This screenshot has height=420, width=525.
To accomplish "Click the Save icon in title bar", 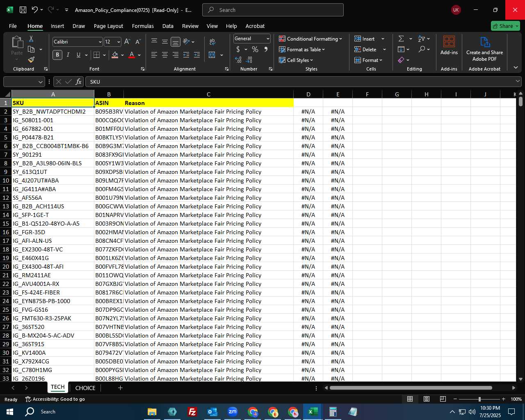I will [23, 10].
